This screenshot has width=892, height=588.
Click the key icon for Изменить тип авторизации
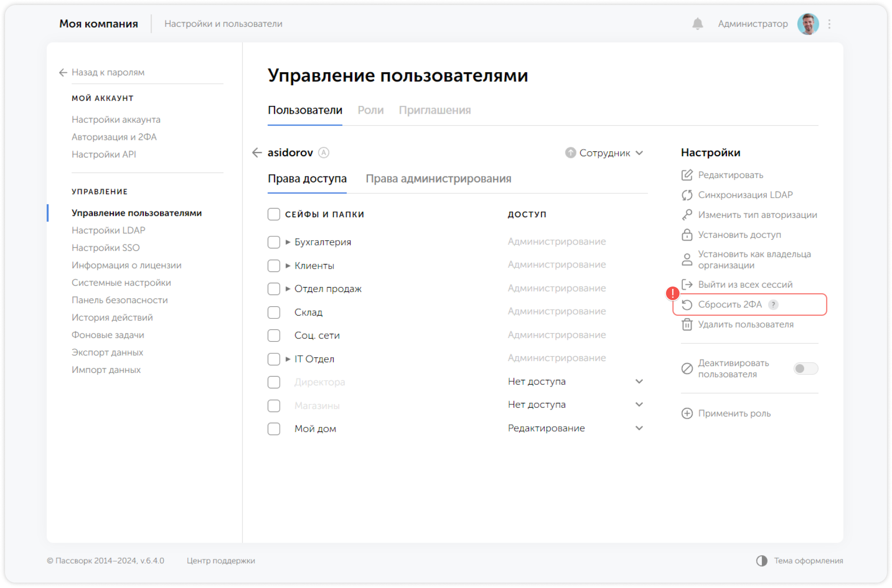click(x=687, y=215)
